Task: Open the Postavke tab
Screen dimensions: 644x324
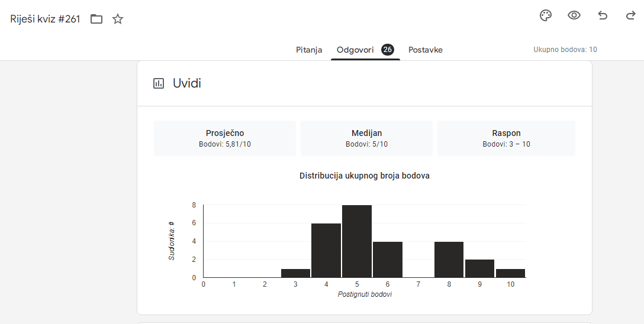Action: (x=426, y=50)
